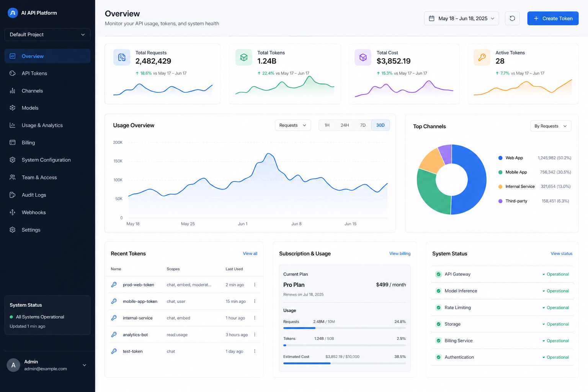Click the API Tokens sidebar icon
Viewport: 588px width, 392px height.
13,73
